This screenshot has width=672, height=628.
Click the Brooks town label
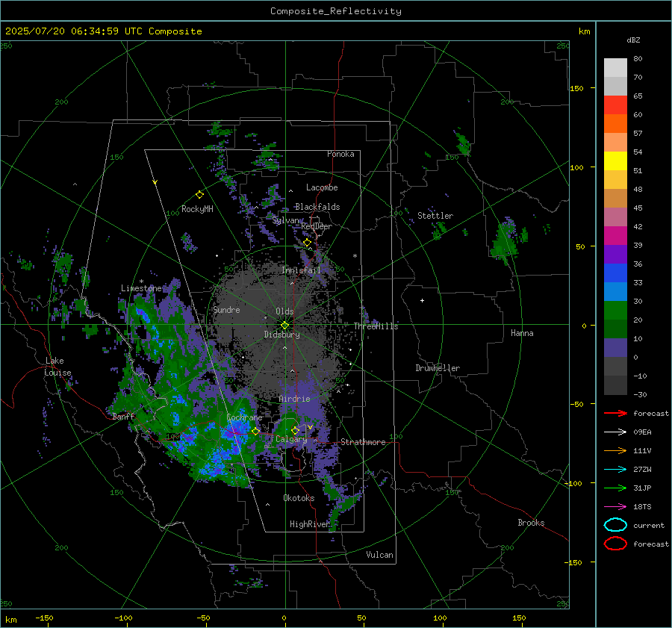531,523
